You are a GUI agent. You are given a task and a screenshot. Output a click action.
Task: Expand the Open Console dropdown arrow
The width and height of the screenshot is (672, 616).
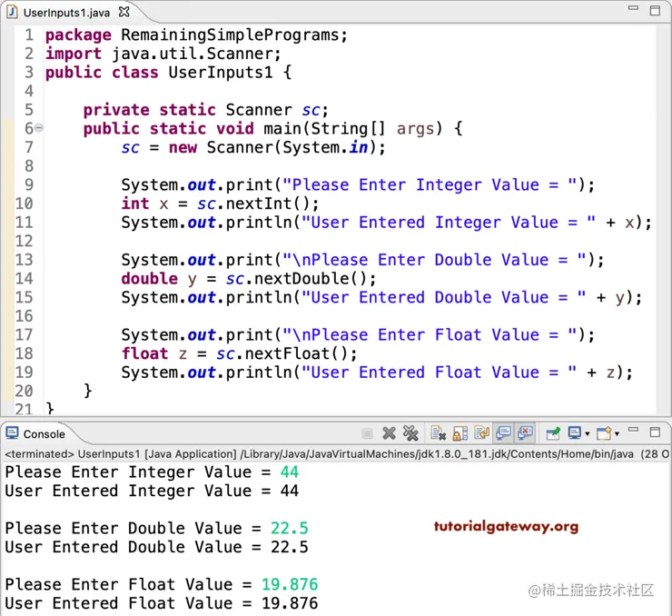[617, 433]
